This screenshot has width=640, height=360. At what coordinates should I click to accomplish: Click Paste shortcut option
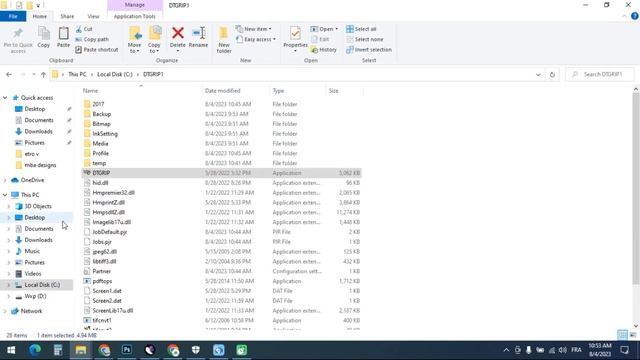(97, 49)
